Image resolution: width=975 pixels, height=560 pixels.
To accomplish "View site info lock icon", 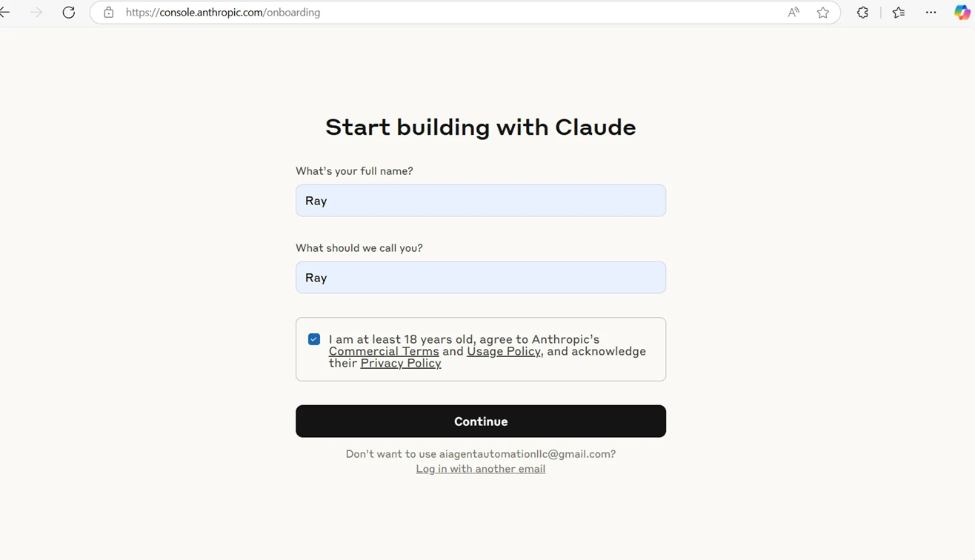I will pyautogui.click(x=109, y=13).
